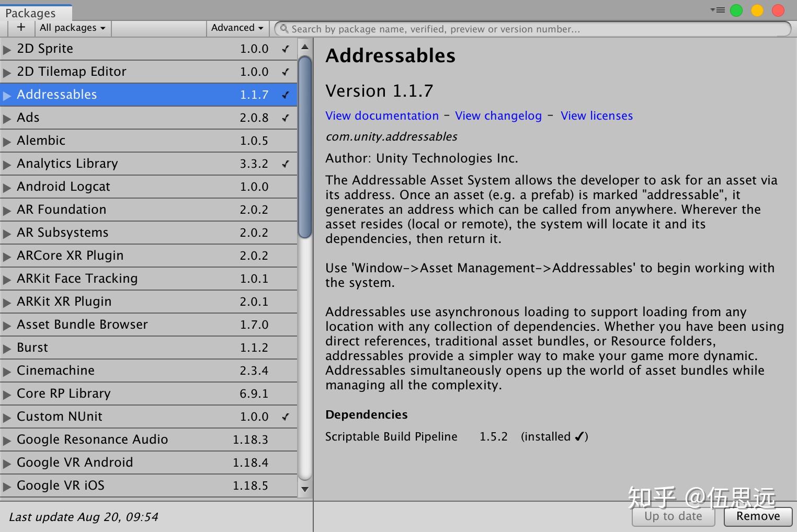797x532 pixels.
Task: Expand the Google VR iOS package entry
Action: [x=7, y=485]
